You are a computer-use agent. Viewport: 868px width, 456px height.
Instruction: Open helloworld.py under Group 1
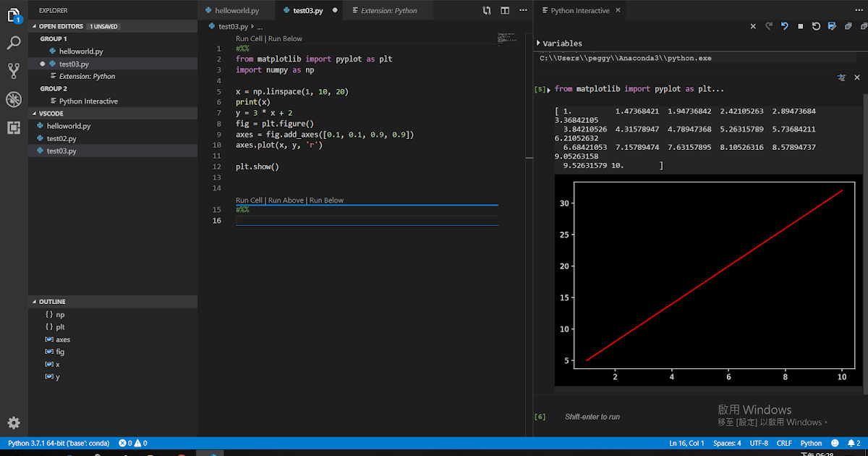(x=112, y=51)
